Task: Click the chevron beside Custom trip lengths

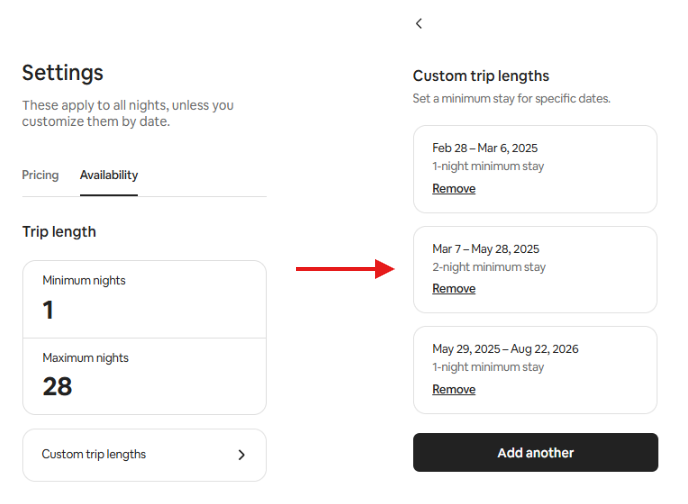Action: 241,455
